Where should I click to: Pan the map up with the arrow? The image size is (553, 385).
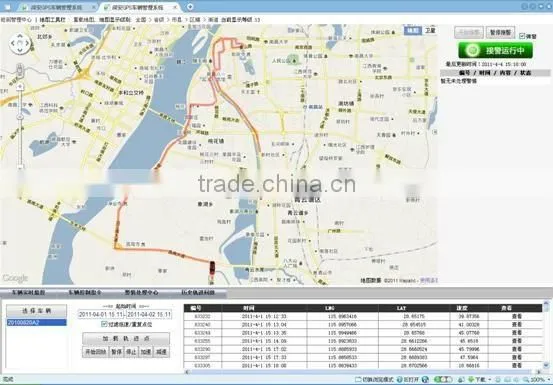tap(20, 36)
